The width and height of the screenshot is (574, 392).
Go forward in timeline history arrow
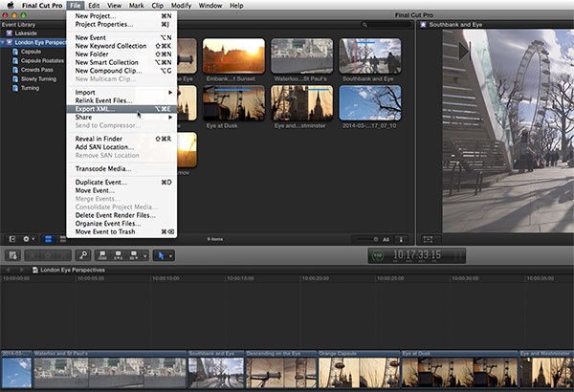pyautogui.click(x=22, y=270)
